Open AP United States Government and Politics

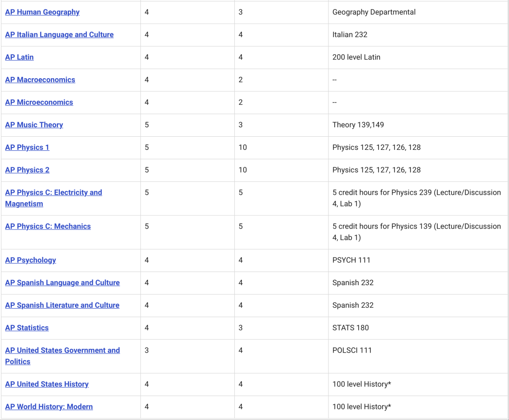click(62, 351)
